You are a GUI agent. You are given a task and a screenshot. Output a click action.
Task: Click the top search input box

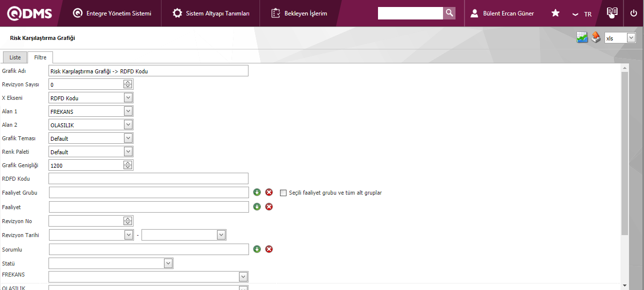tap(410, 13)
